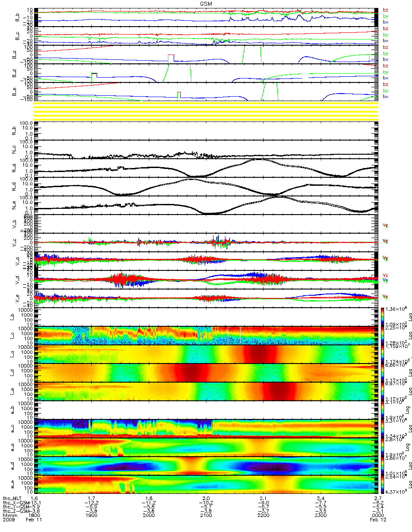Click the thc_X-GSM row label

(16, 503)
